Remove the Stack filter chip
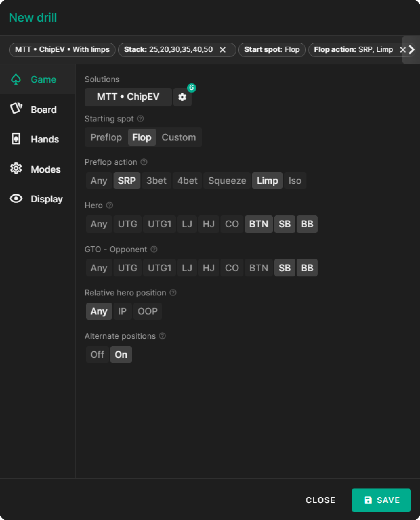The width and height of the screenshot is (420, 520). (222, 50)
